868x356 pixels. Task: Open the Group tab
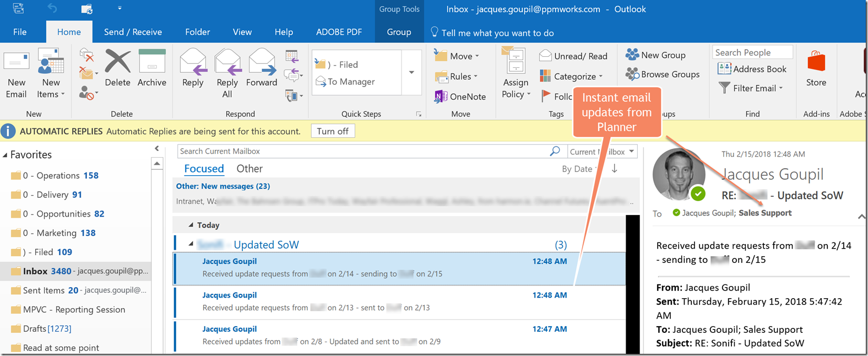coord(399,32)
